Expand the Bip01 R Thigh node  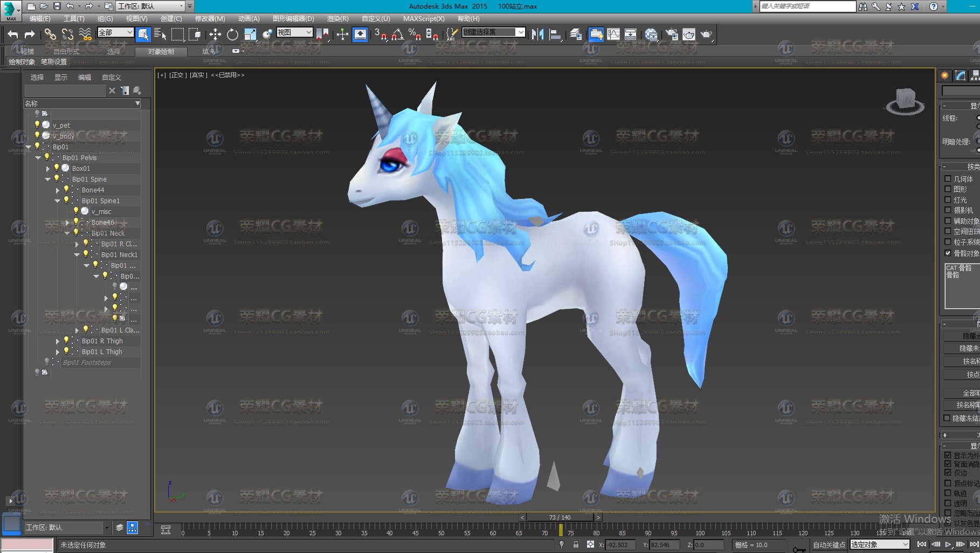[58, 341]
